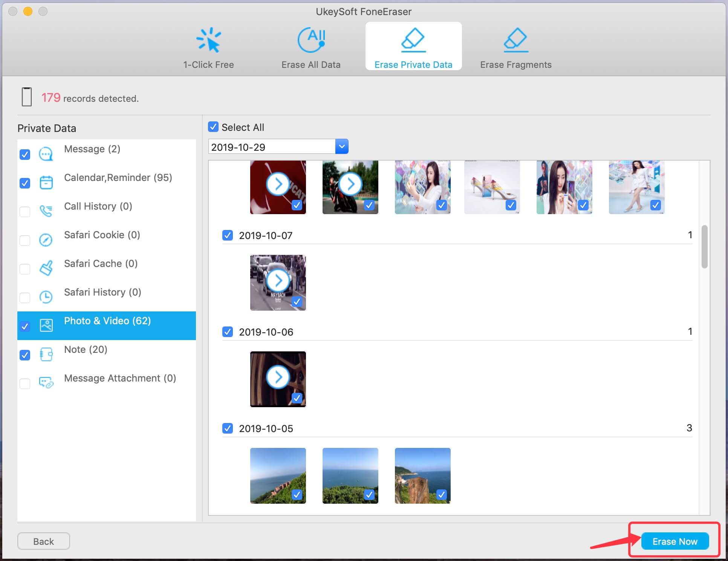Viewport: 728px width, 561px height.
Task: Play the Maybach video thumbnail
Action: (278, 280)
